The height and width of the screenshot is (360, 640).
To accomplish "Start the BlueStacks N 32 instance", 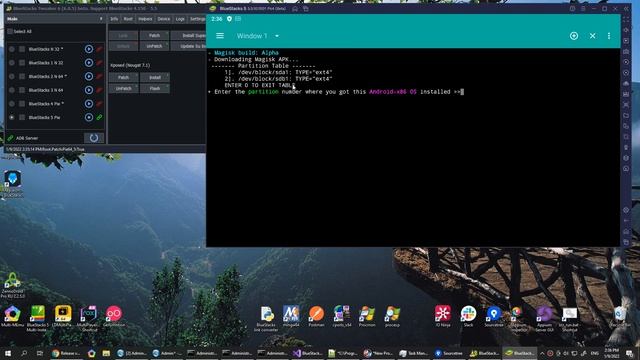I will point(89,49).
